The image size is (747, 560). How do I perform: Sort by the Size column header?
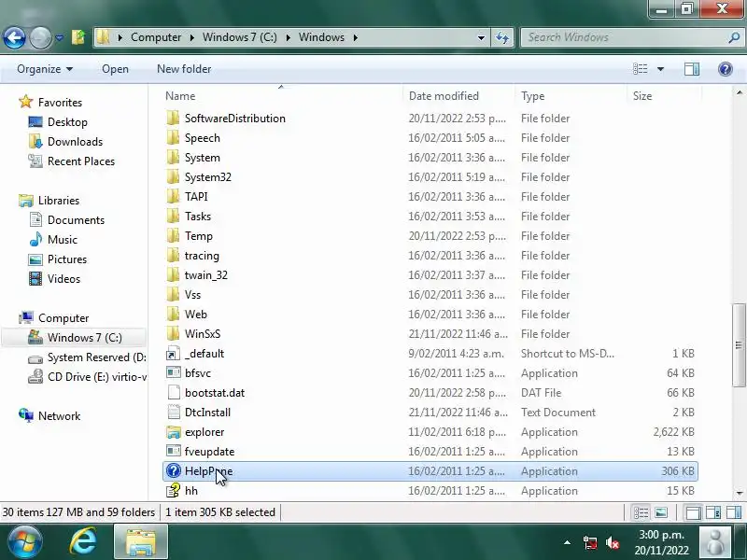[x=664, y=96]
